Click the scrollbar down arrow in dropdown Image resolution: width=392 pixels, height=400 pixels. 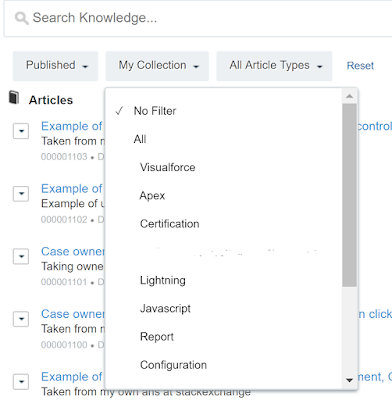[x=349, y=380]
